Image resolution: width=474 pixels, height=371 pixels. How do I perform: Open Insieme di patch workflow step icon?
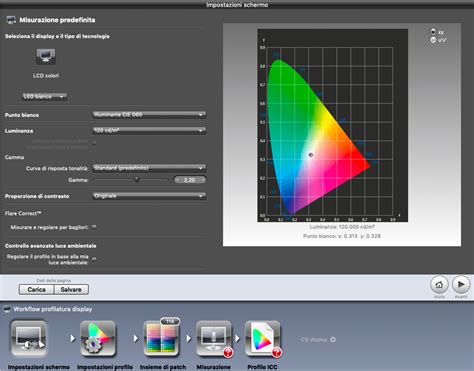(x=161, y=339)
